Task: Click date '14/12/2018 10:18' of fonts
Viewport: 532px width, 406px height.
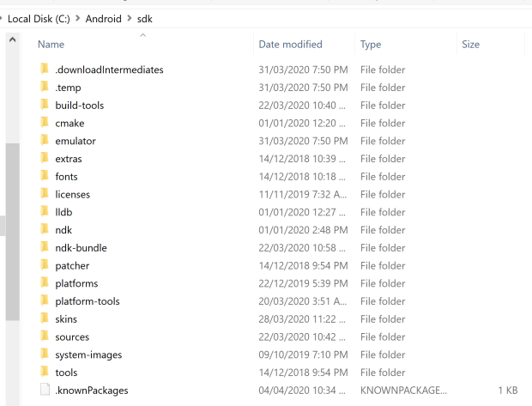Action: 302,177
